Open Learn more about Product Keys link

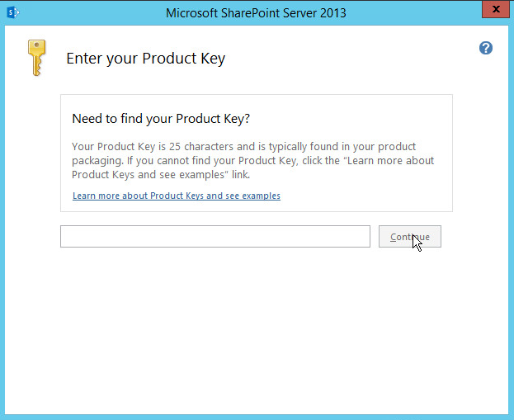click(177, 196)
